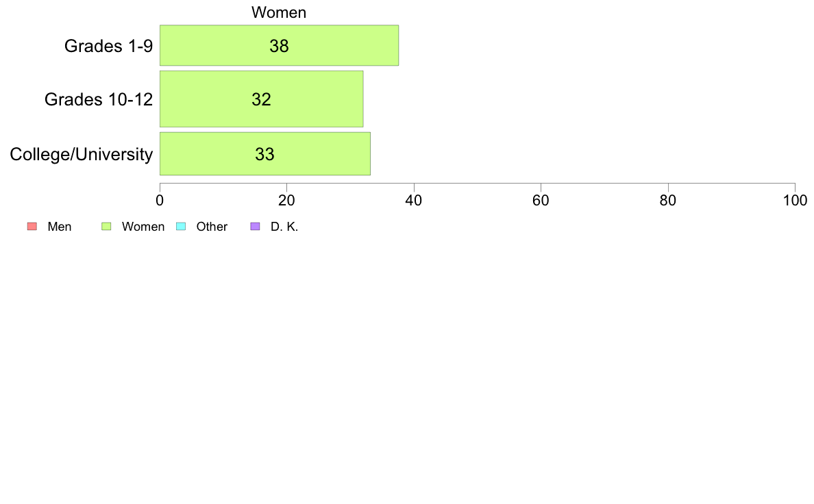This screenshot has width=814, height=504.
Task: Click the red Men legend swatch
Action: tap(32, 226)
